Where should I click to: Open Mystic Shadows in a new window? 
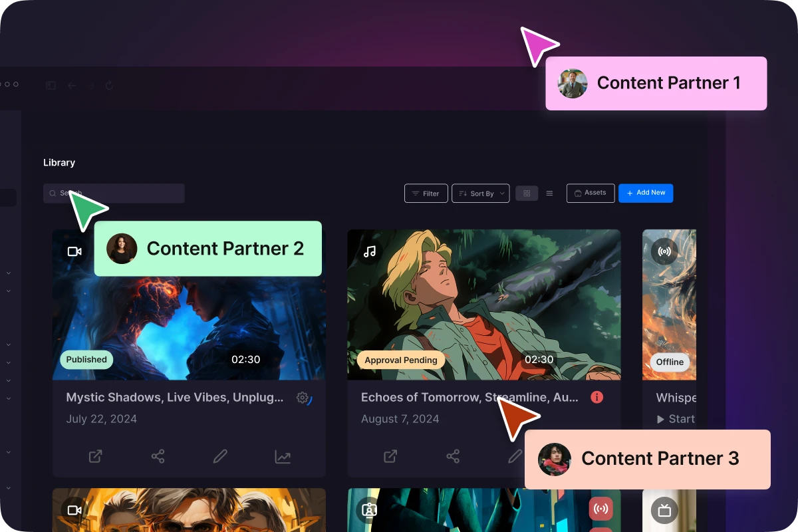[x=94, y=456]
